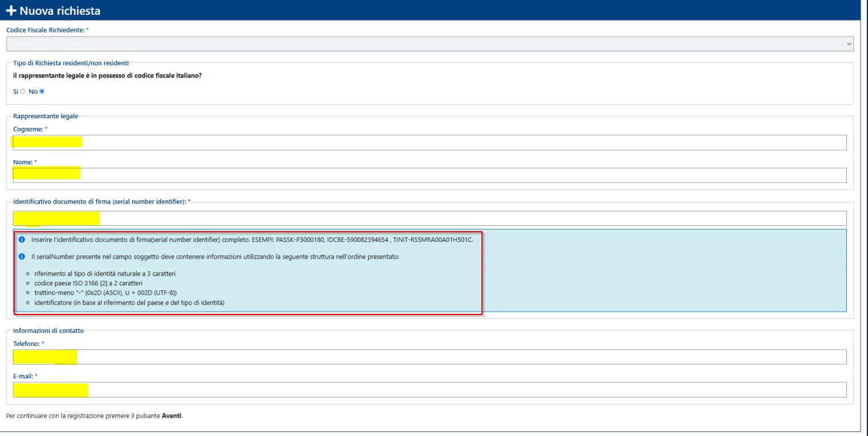Screen dimensions: 868x436
Task: Click the first blue info icon
Action: point(22,240)
